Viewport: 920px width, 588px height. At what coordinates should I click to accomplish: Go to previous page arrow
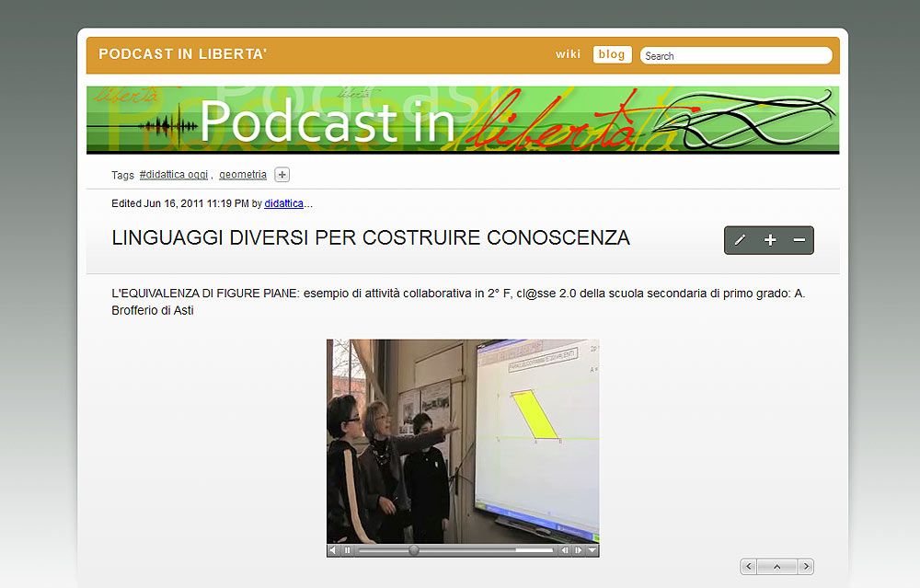pos(748,566)
